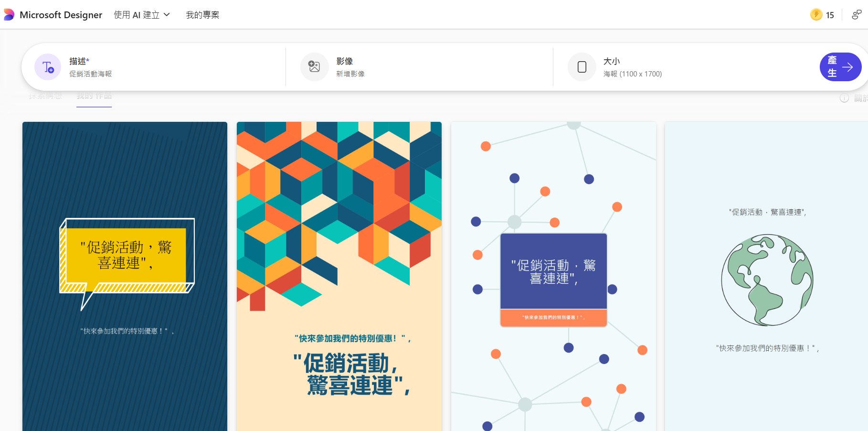868x431 pixels.
Task: Select the dark blue speech-bubble poster design
Action: (x=125, y=276)
